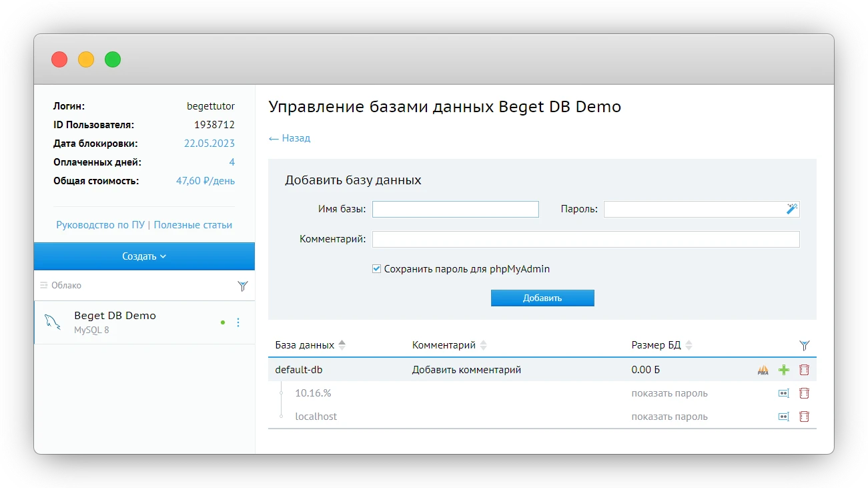Toggle "Сохранить пароль для phpMyAdmin" checkbox
Screen dimensions: 868x488
377,269
